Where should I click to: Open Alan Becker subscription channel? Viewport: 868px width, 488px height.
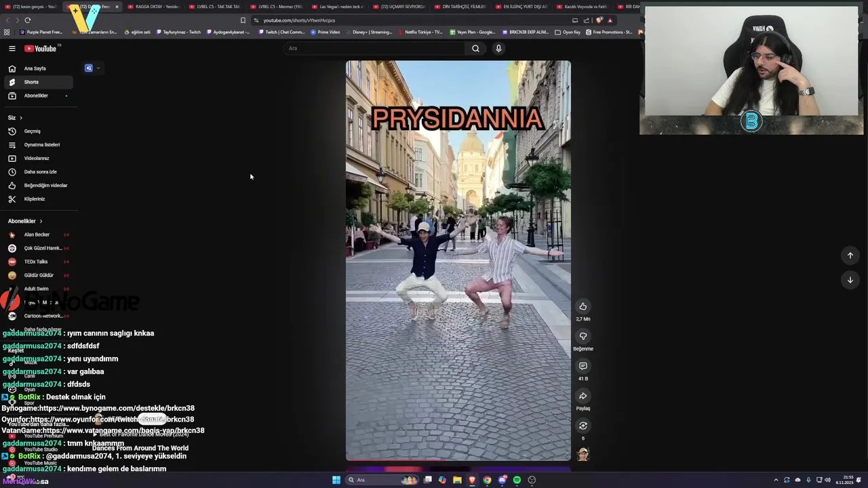click(x=38, y=235)
